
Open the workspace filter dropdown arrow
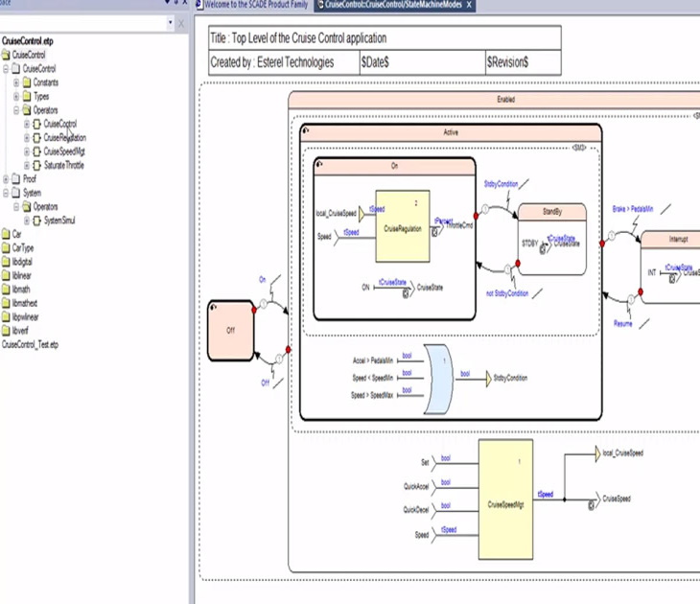tap(170, 23)
